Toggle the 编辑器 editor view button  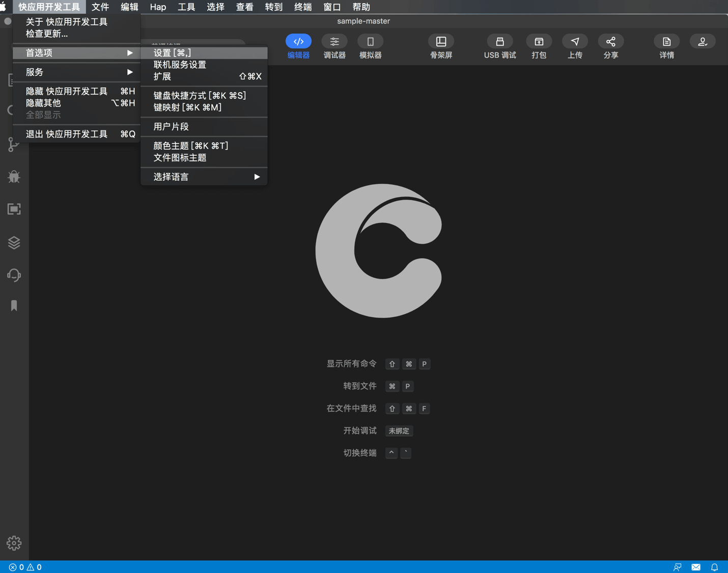298,42
